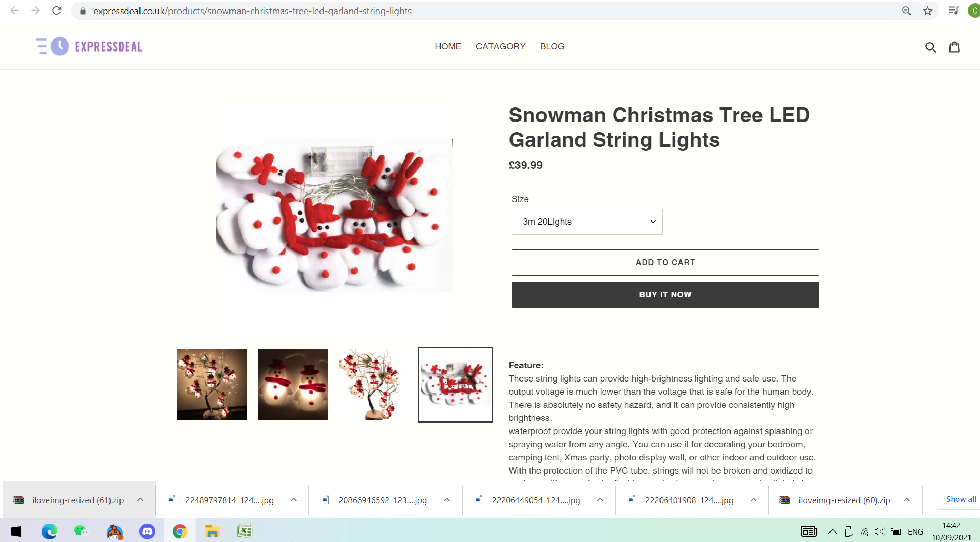Reload the page with browser refresh icon
The width and height of the screenshot is (980, 542).
[57, 11]
